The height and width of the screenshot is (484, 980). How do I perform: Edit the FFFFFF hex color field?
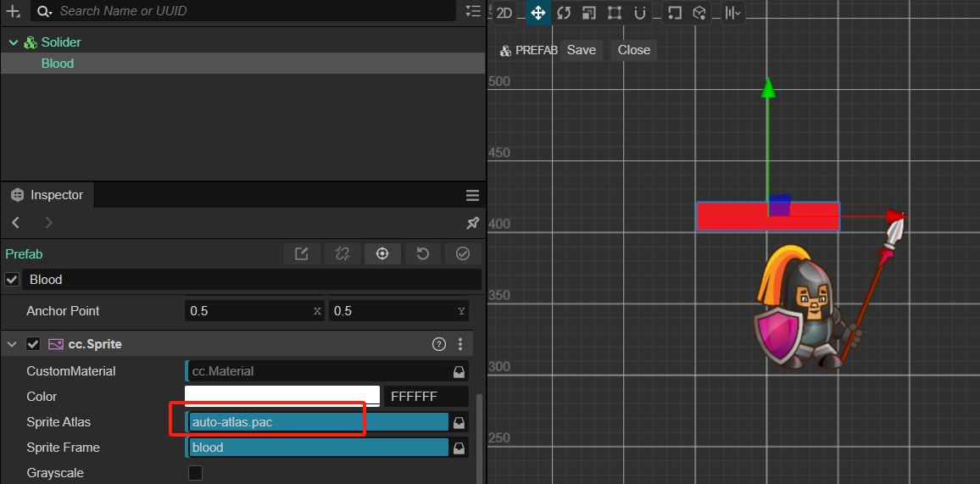pos(426,396)
